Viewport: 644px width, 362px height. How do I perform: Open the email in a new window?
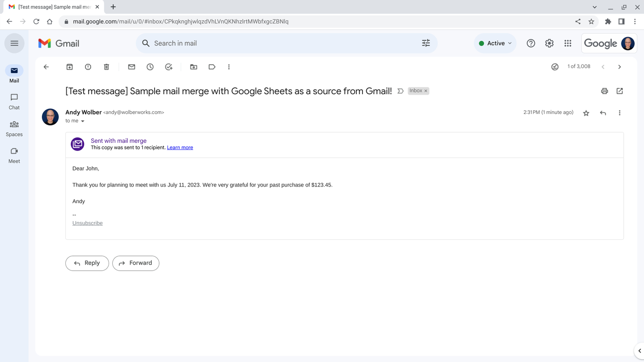[620, 90]
